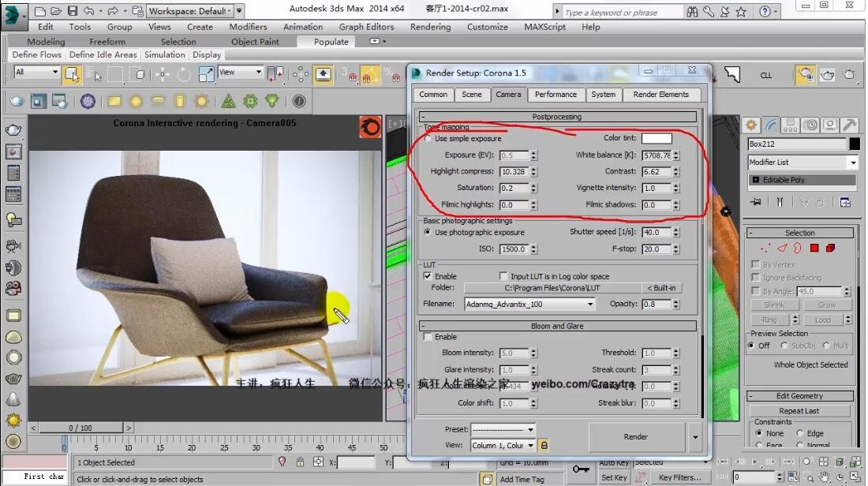Open the Display command panel tab
This screenshot has height=486, width=868.
[829, 125]
